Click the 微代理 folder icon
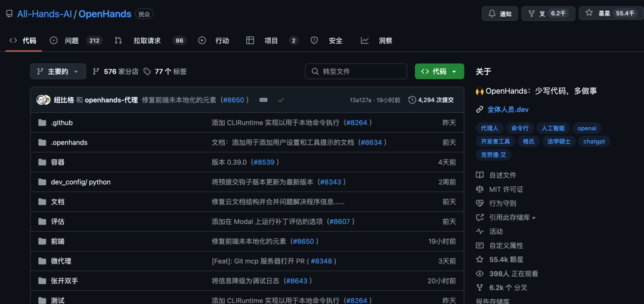 42,261
